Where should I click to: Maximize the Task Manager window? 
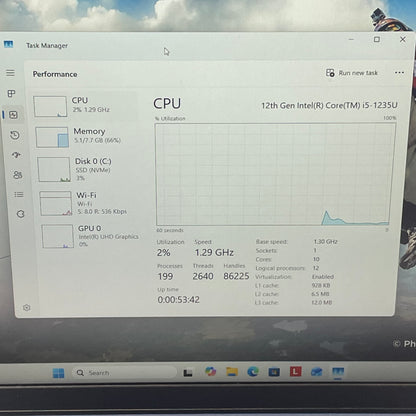pos(377,39)
